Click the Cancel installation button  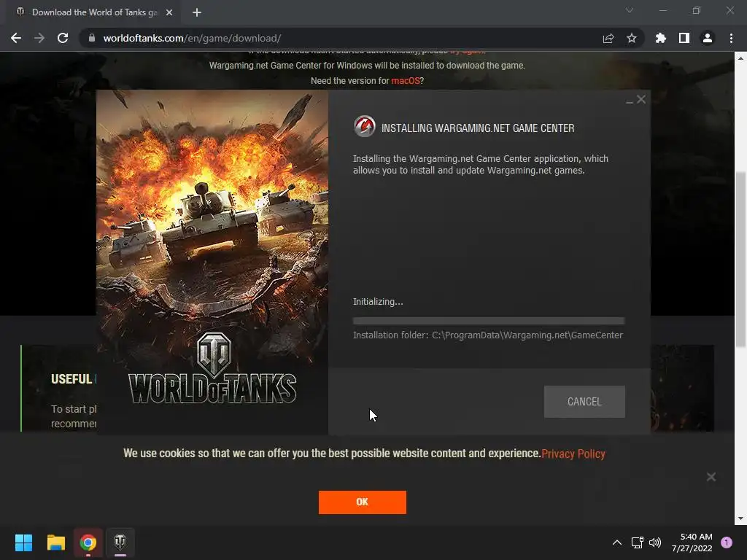(x=584, y=402)
